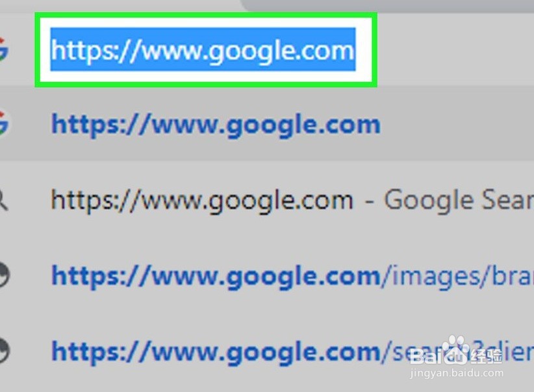Click the white space right of the selected URL
The width and height of the screenshot is (534, 392).
[364, 50]
